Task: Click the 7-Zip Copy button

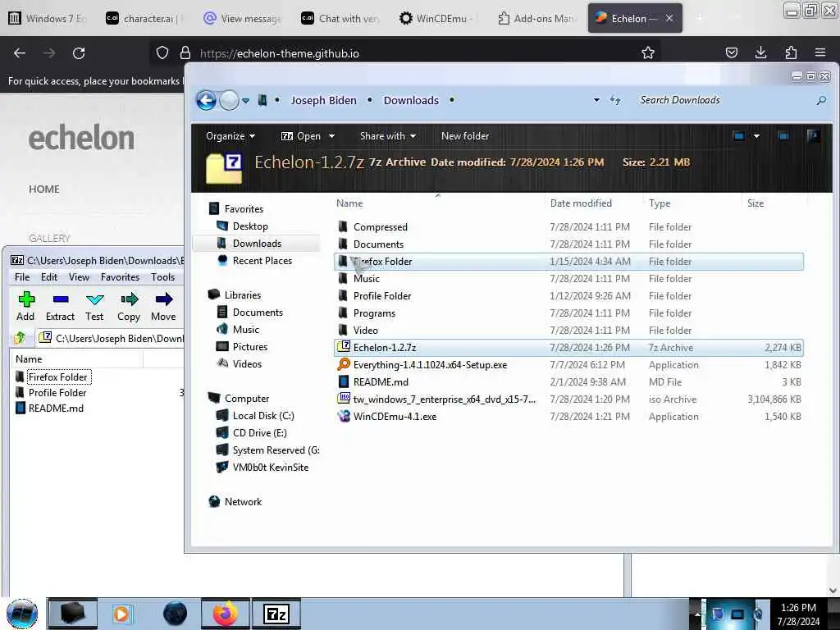Action: click(x=129, y=307)
